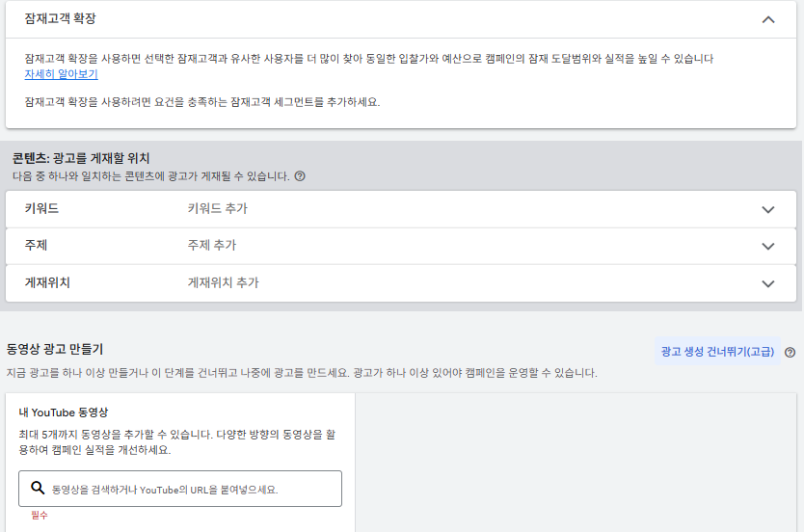Select the 주제 추가 text
804x532 pixels.
pos(211,246)
